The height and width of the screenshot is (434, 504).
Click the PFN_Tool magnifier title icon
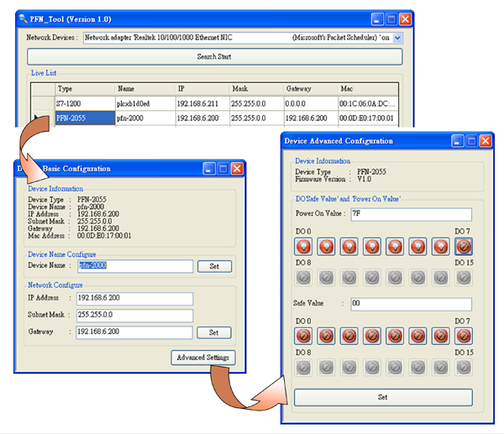(x=23, y=19)
